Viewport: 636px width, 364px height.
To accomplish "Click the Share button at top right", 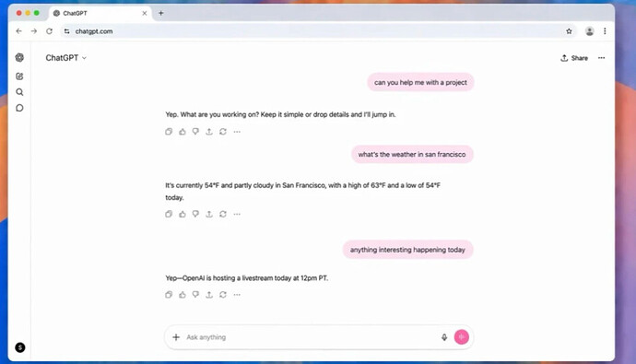I will (574, 58).
